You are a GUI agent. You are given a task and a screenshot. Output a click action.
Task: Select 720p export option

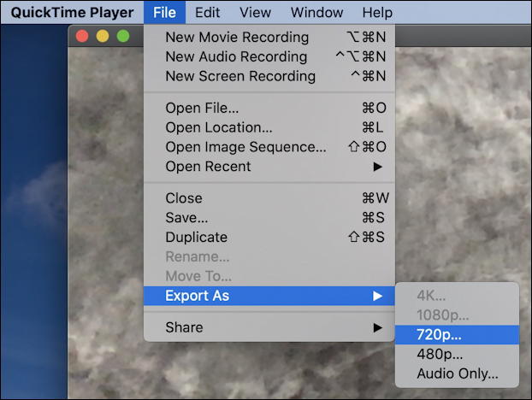457,334
